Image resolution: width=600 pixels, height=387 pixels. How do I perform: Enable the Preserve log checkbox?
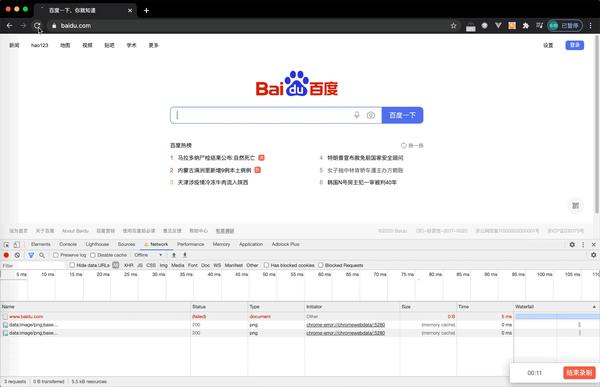56,255
